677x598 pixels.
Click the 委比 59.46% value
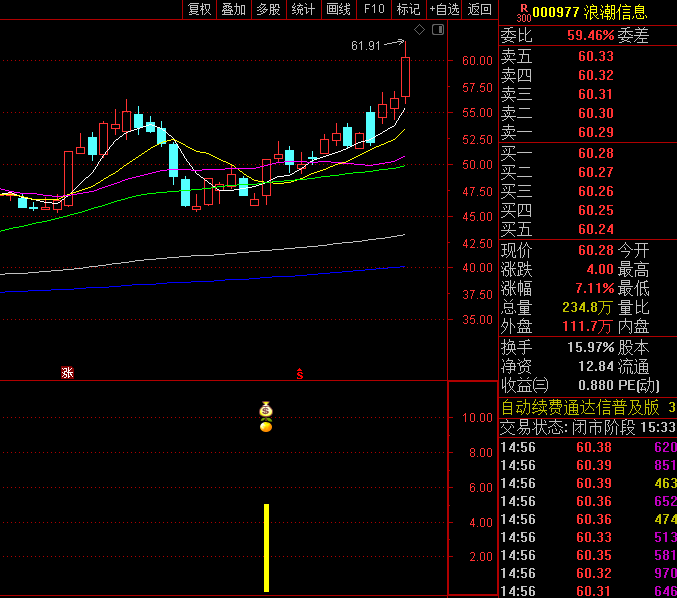591,35
